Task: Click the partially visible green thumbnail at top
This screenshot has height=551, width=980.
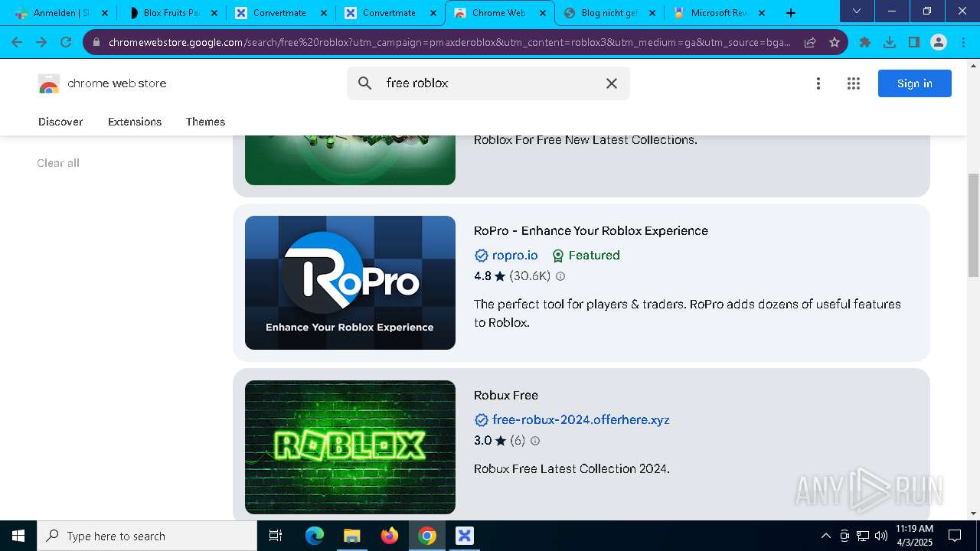Action: (350, 160)
